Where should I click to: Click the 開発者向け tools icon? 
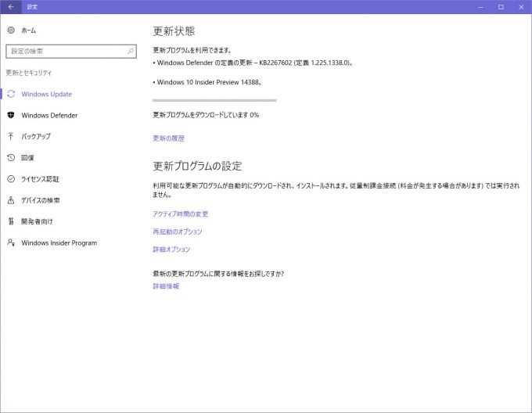(x=11, y=221)
